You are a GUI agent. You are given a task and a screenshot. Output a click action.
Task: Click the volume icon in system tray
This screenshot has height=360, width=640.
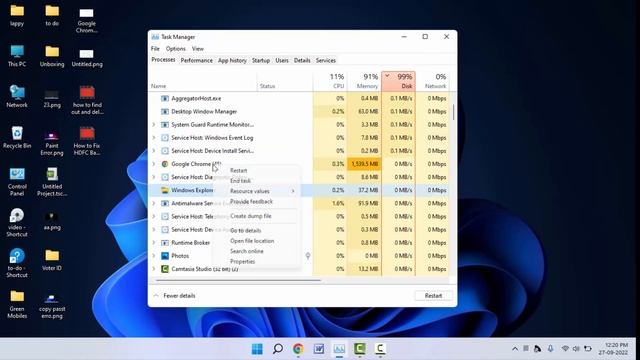(576, 349)
